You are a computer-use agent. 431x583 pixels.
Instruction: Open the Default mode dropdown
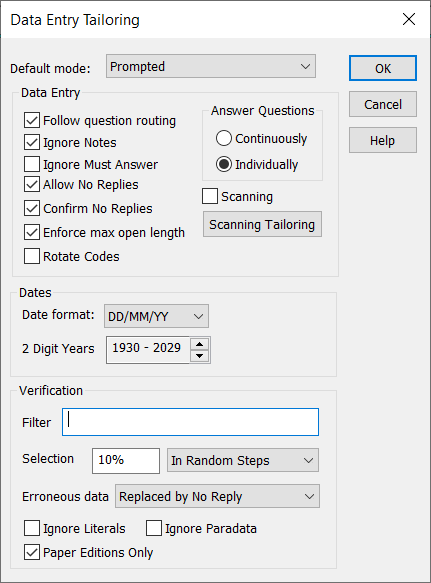tap(211, 66)
